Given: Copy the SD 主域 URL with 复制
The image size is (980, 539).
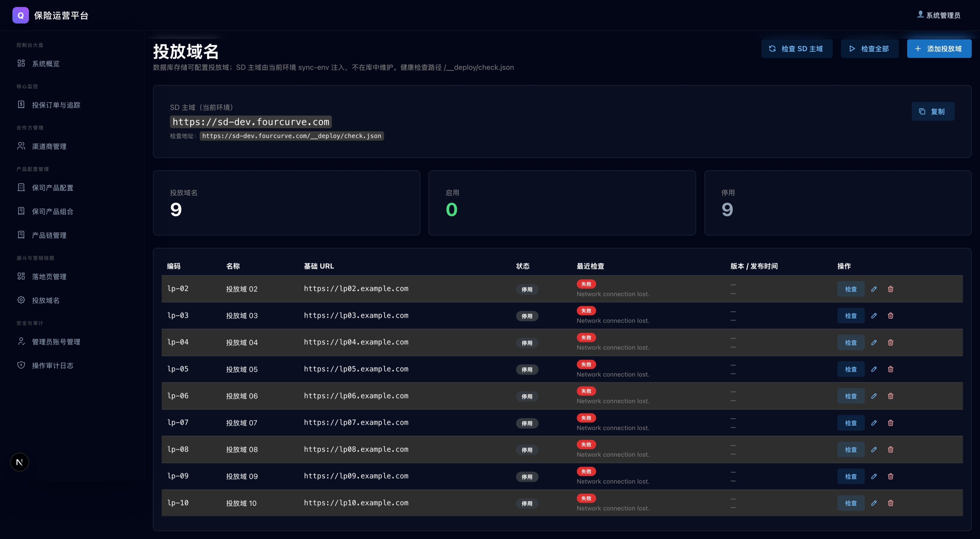Looking at the screenshot, I should click(933, 111).
